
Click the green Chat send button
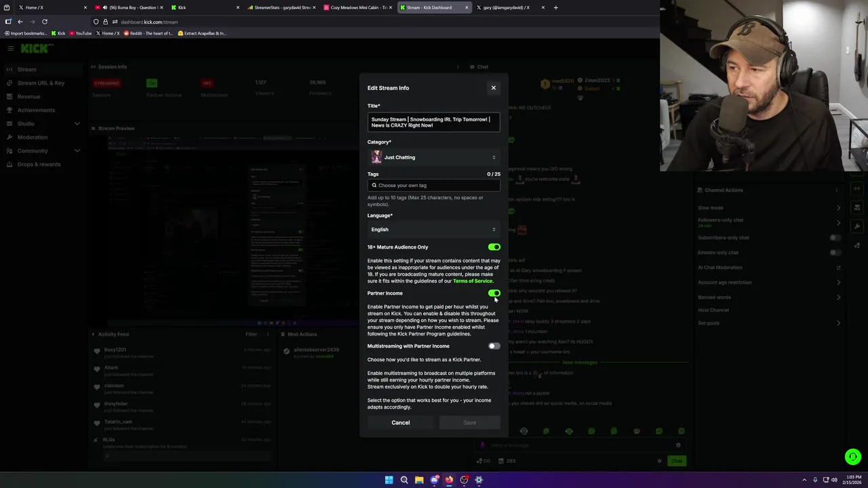coord(677,461)
